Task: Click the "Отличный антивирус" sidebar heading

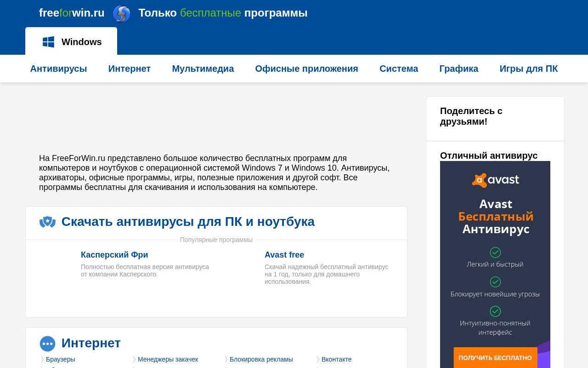Action: (x=489, y=155)
